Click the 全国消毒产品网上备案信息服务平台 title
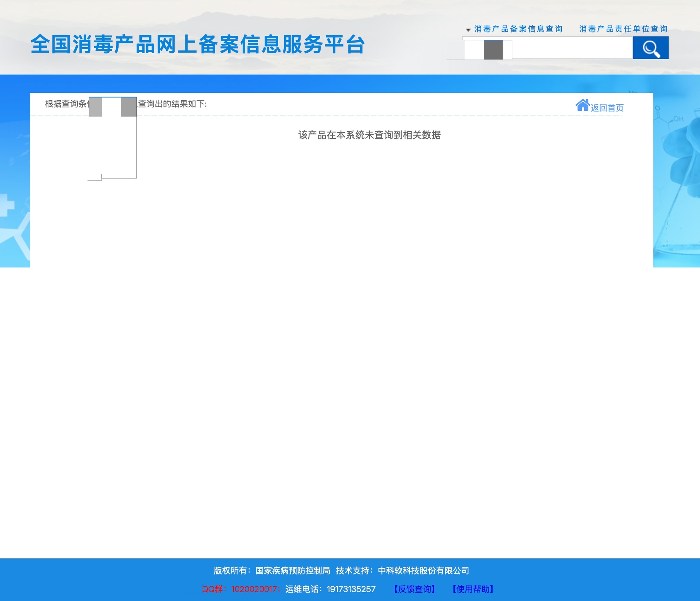 (198, 44)
